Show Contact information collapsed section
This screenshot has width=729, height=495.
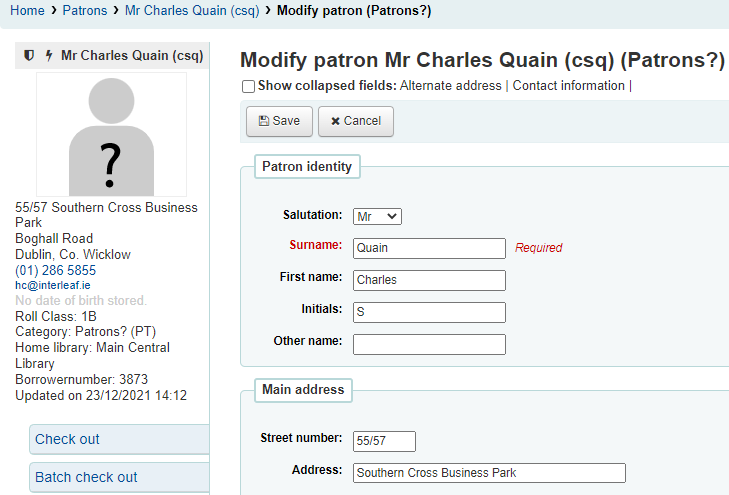tap(568, 86)
